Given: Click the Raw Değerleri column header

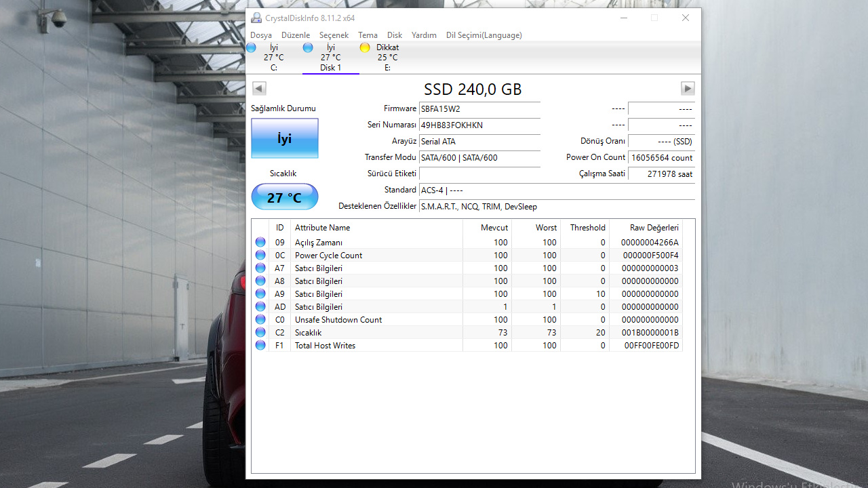Looking at the screenshot, I should pos(646,228).
